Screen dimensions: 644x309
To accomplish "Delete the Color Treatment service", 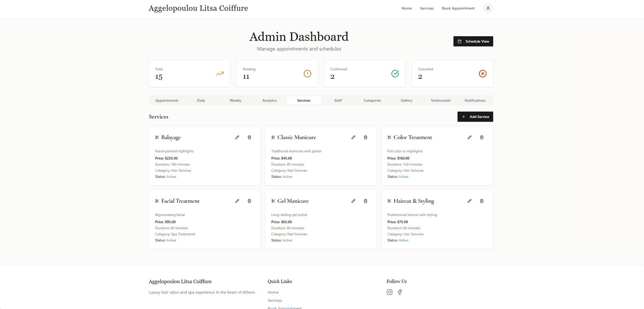I will [481, 138].
